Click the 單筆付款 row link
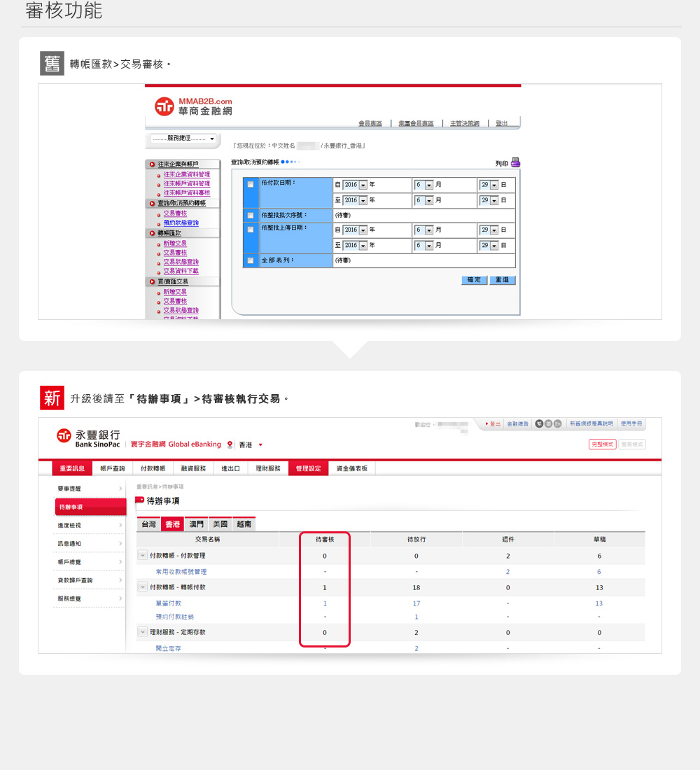Screen dimensions: 700x770 point(169,603)
